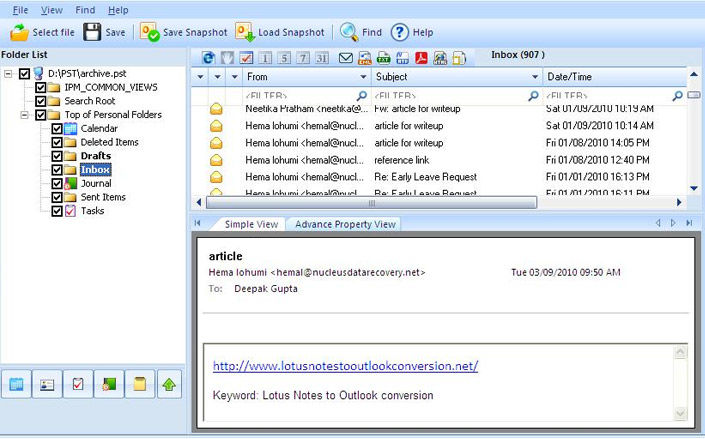Click the Select file folder icon
This screenshot has height=439, width=705.
(x=19, y=32)
